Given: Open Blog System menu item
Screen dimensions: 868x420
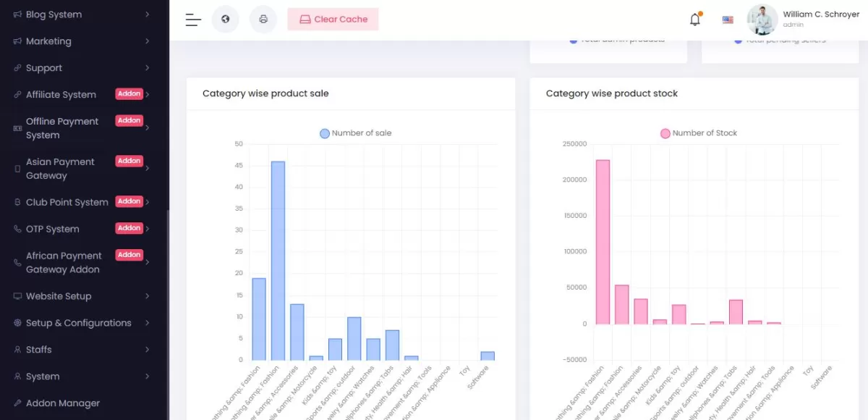Looking at the screenshot, I should [84, 14].
